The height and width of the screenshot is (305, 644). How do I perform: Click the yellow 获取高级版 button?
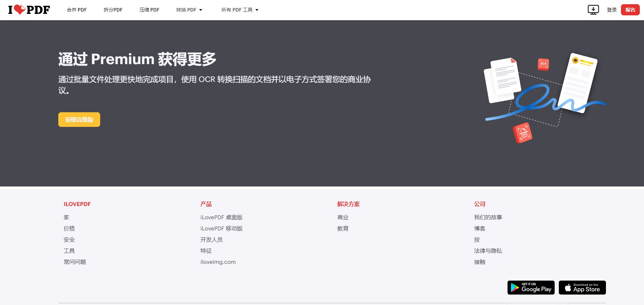tap(79, 120)
